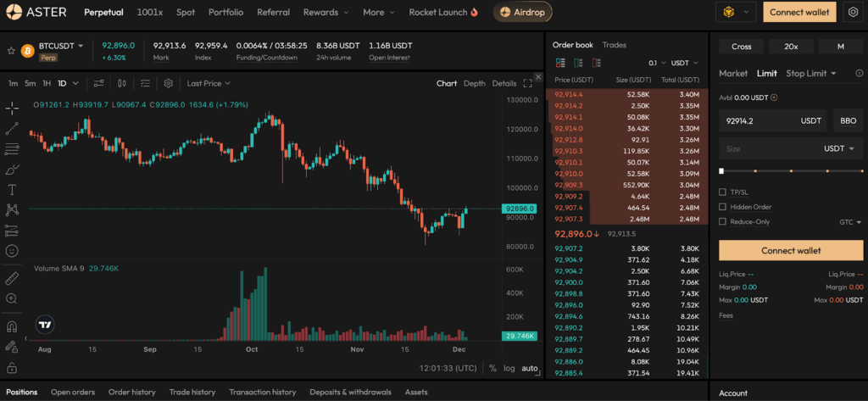868x401 pixels.
Task: Expand the timeframe interval dropdown arrow
Action: [x=75, y=83]
